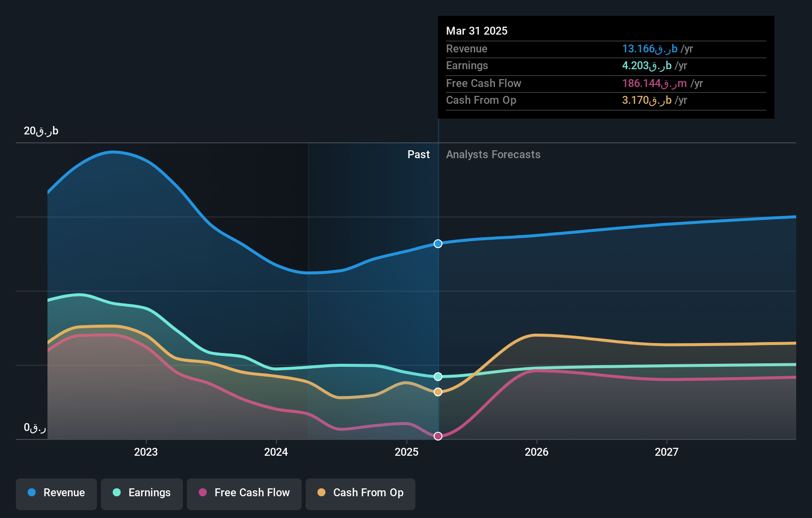The height and width of the screenshot is (518, 812).
Task: Click the 20b y-axis label
Action: pyautogui.click(x=41, y=130)
